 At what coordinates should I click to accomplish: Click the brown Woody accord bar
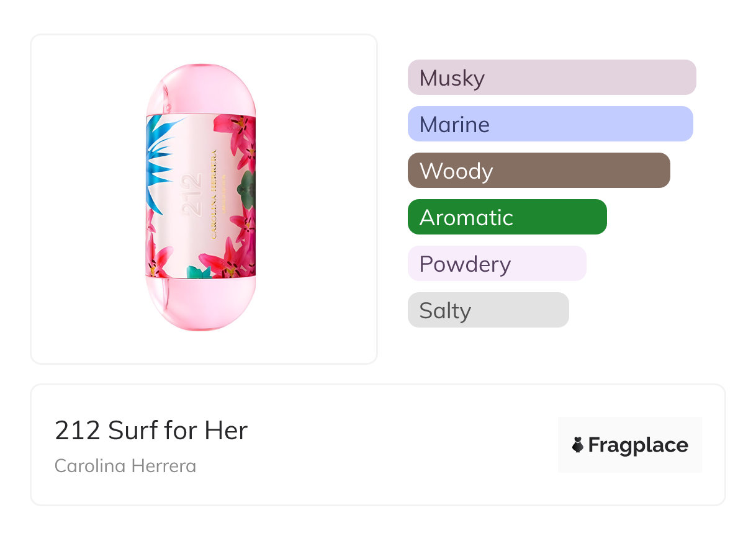(x=539, y=171)
